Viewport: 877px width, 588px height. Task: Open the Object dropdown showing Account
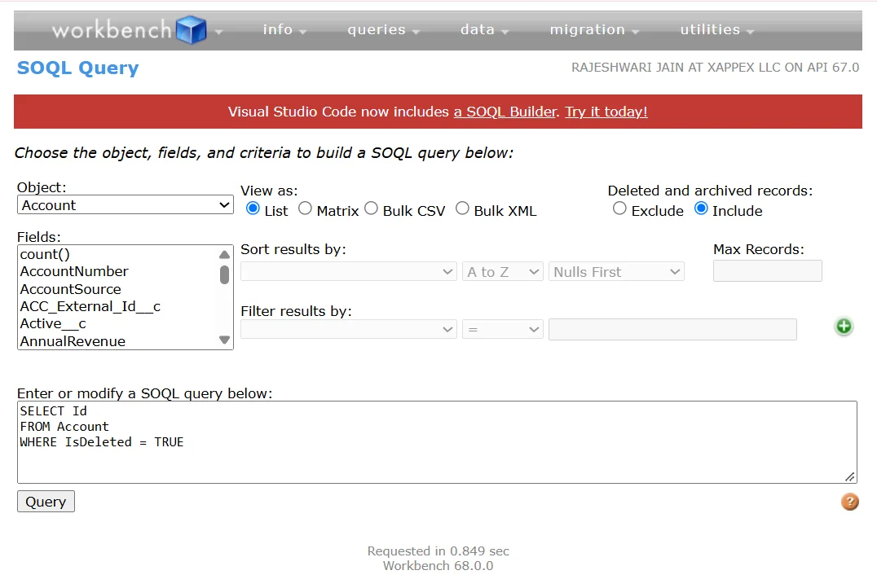tap(126, 205)
